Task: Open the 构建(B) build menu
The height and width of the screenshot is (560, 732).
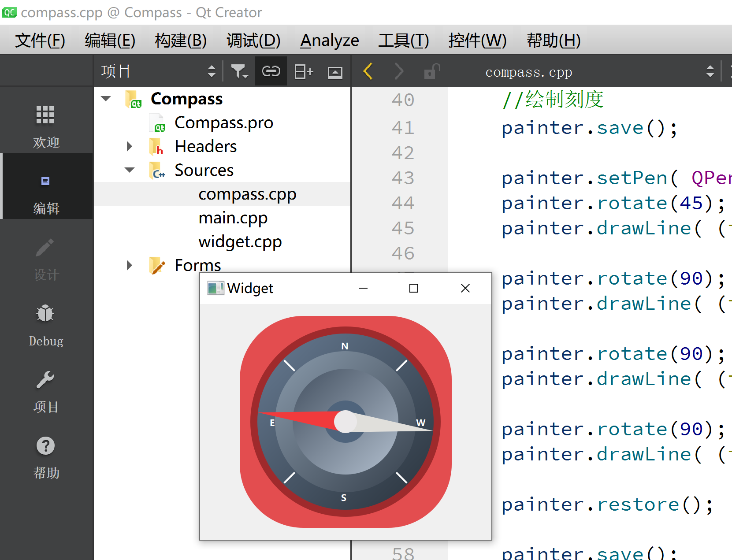Action: [181, 41]
